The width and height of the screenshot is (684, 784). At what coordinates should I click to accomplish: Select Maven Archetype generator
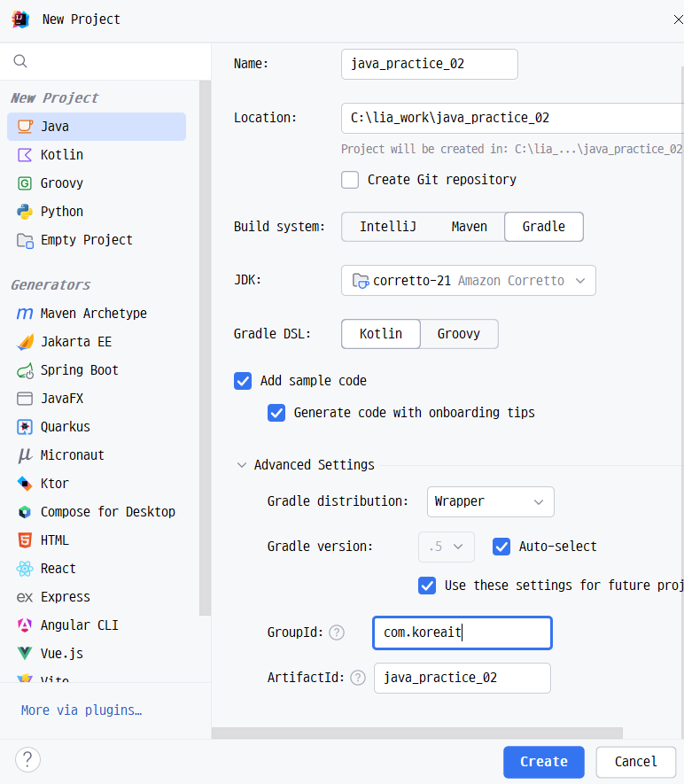pos(97,314)
